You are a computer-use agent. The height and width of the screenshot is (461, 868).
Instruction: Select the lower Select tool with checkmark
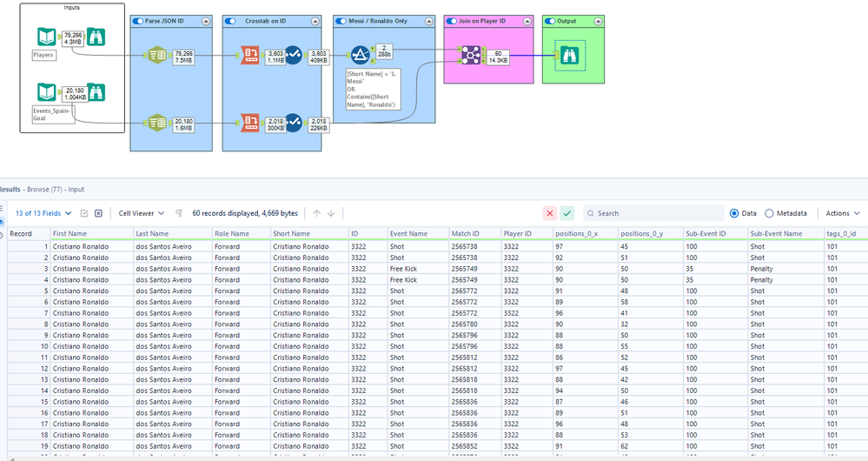point(294,123)
